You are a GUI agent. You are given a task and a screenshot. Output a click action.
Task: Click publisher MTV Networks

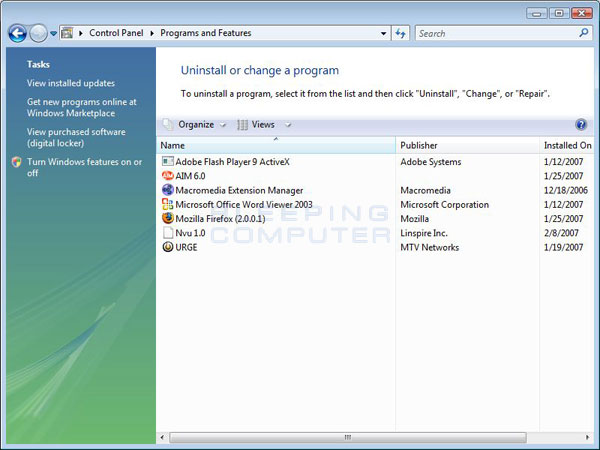pyautogui.click(x=429, y=248)
